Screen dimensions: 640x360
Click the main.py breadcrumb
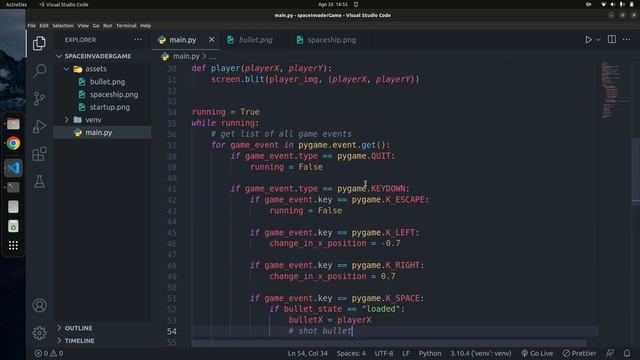coord(186,56)
